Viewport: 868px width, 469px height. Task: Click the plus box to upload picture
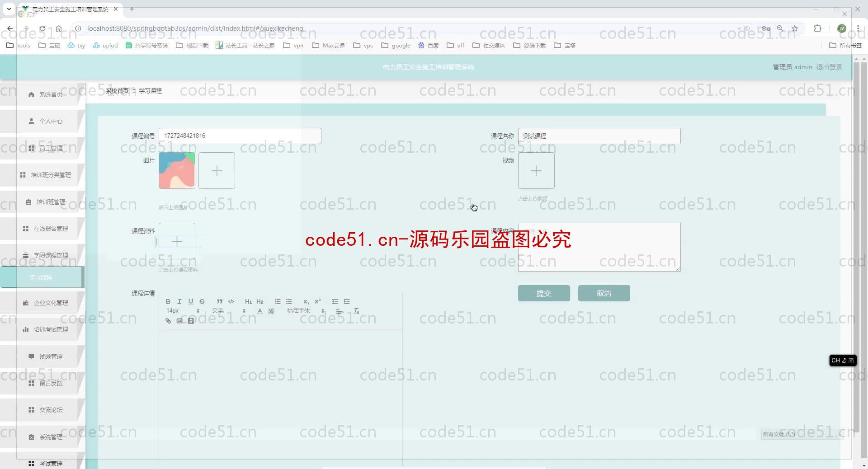pos(217,170)
